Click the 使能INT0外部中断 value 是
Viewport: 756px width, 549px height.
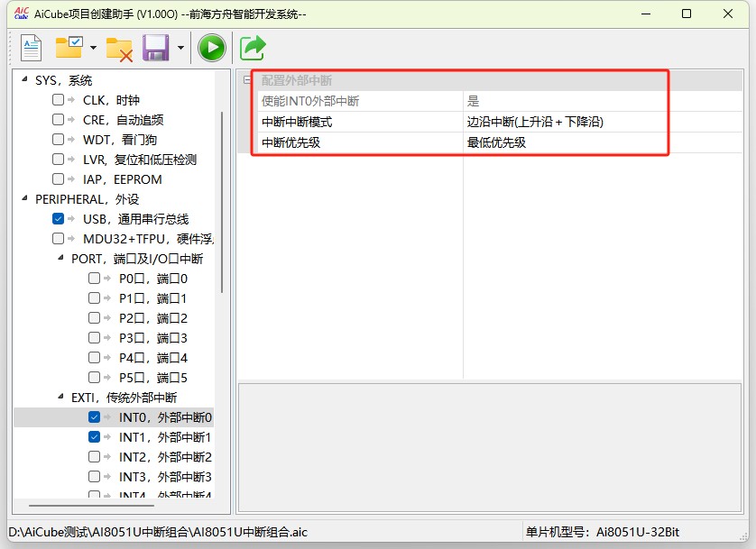click(x=473, y=101)
